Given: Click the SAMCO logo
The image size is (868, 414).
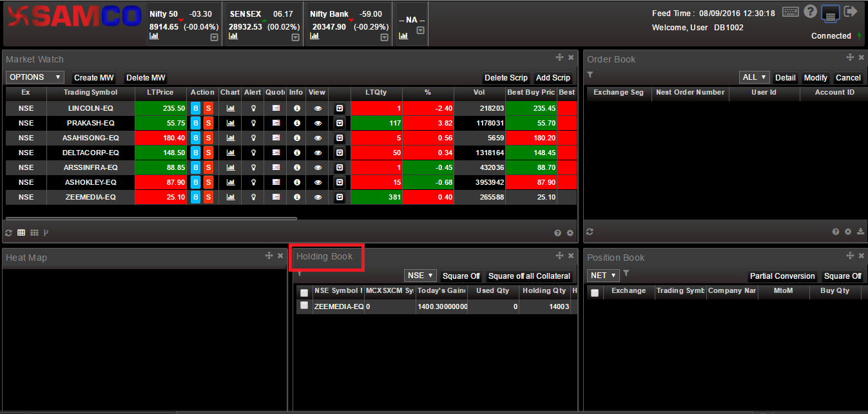Looking at the screenshot, I should 73,17.
